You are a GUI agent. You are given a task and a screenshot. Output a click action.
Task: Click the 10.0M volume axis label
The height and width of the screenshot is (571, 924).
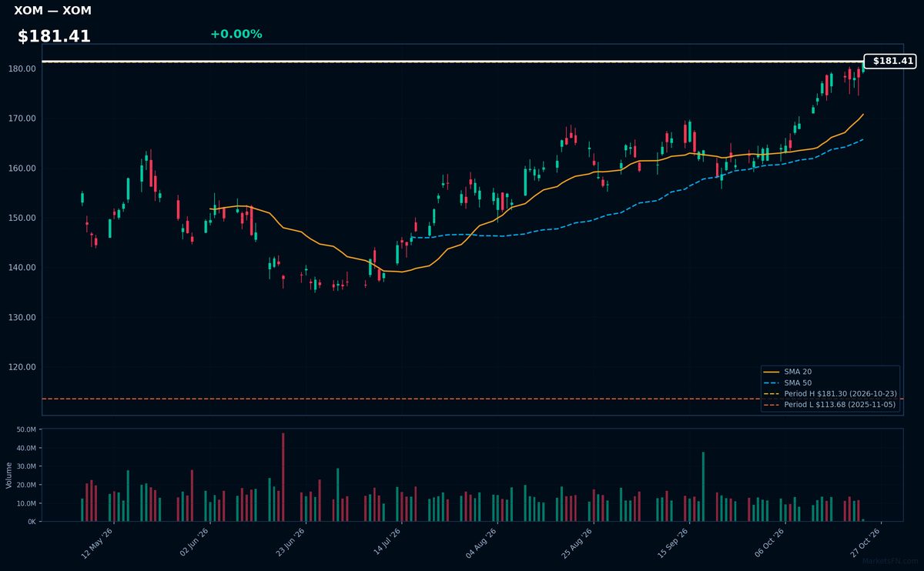[x=26, y=503]
